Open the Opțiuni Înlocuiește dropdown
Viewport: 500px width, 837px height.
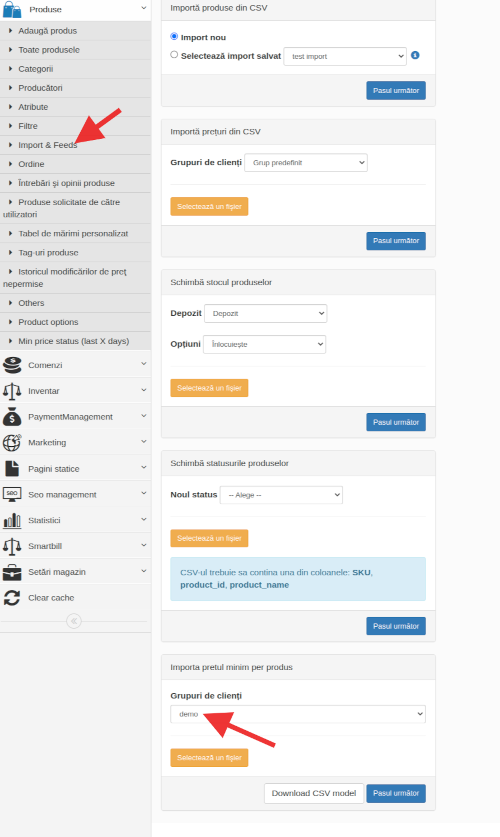point(265,344)
